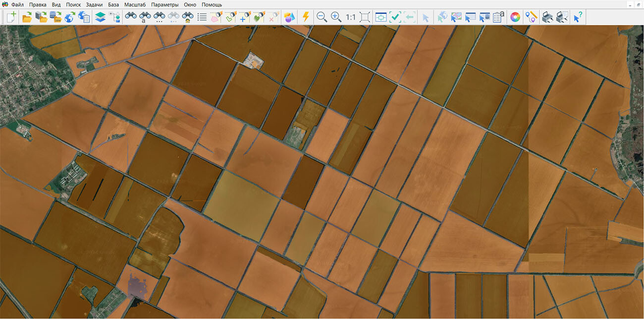Open the Масштаб menu
Image resolution: width=644 pixels, height=319 pixels.
[x=135, y=4]
